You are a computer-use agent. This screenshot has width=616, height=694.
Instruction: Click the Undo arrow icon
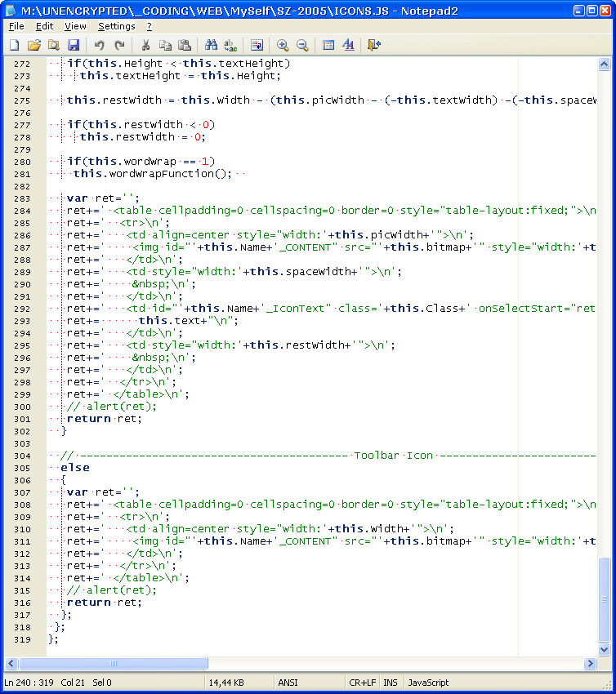[x=99, y=45]
